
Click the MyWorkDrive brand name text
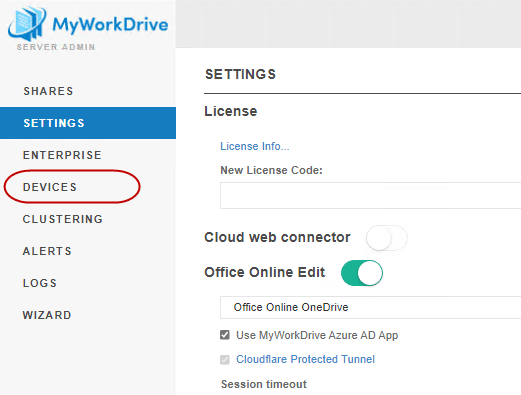pos(110,25)
